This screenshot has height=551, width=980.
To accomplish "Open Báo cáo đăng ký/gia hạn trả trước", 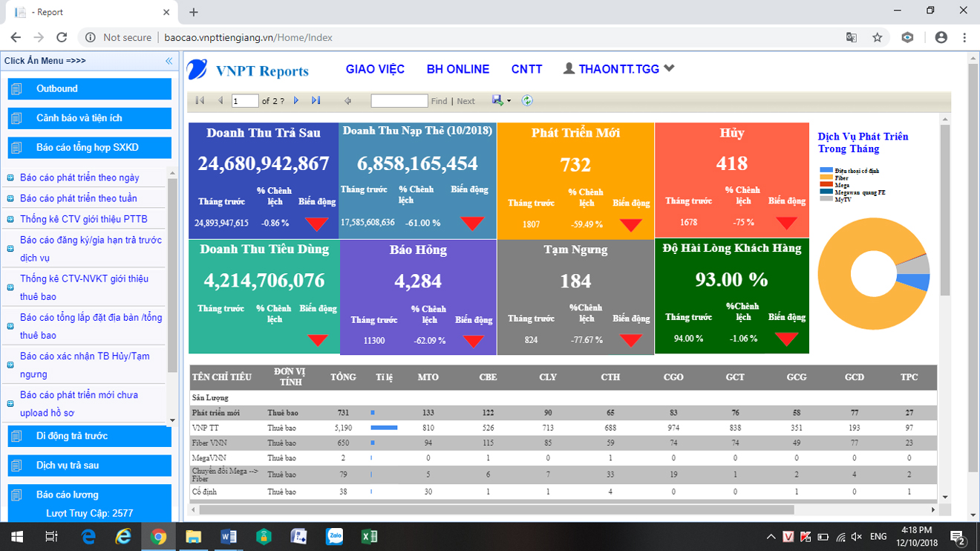I will pos(91,249).
